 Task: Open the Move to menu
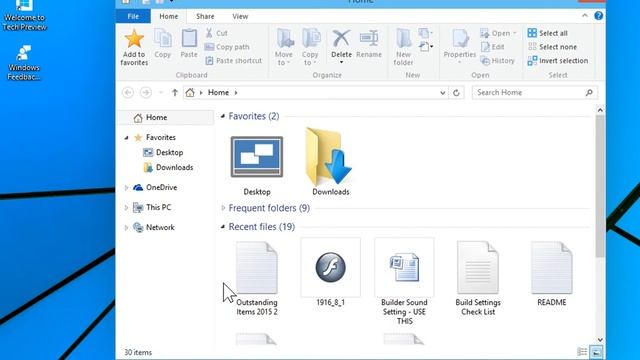tap(284, 47)
